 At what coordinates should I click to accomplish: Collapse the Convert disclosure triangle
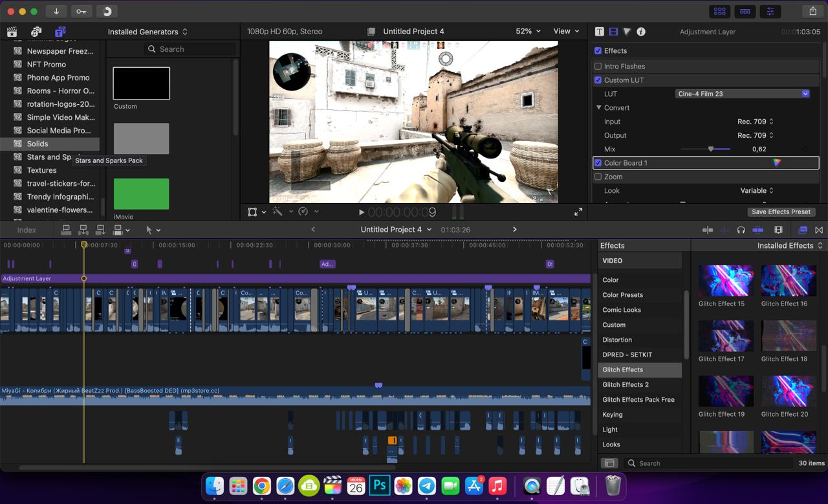[599, 108]
